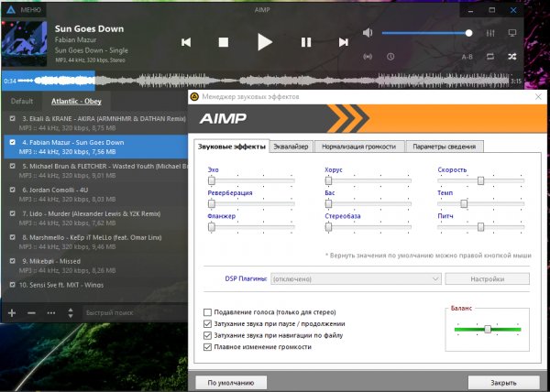This screenshot has height=392, width=550.
Task: Uncheck track 4 Fabian Mazur - Sun Goes Down
Action: click(13, 142)
